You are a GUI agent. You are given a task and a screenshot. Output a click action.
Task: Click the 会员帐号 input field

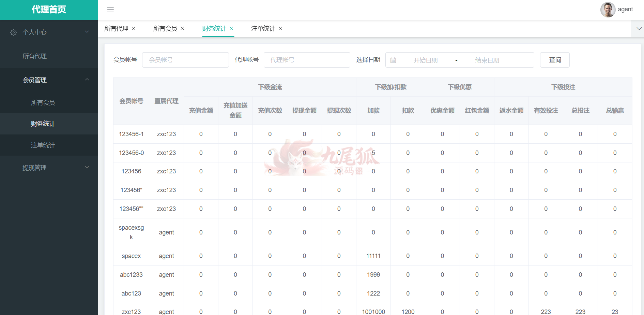[x=185, y=60]
